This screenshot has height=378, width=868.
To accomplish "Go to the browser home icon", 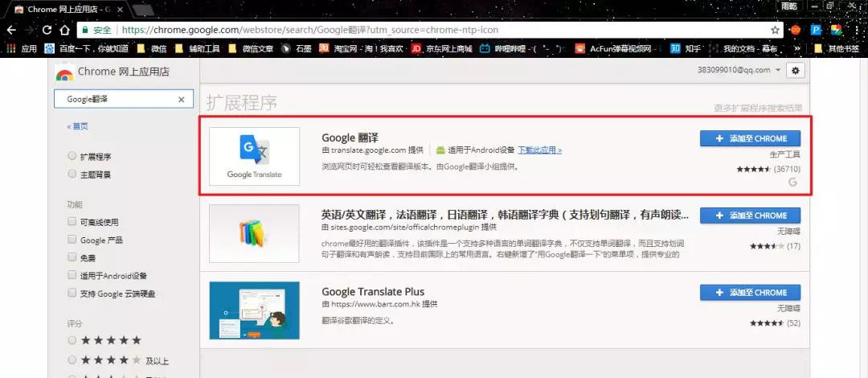I will click(x=65, y=30).
